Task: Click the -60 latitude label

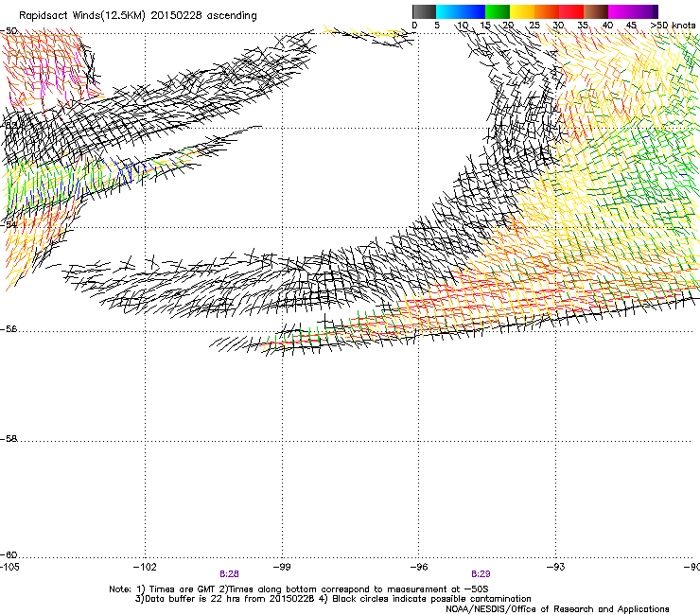Action: tap(9, 555)
